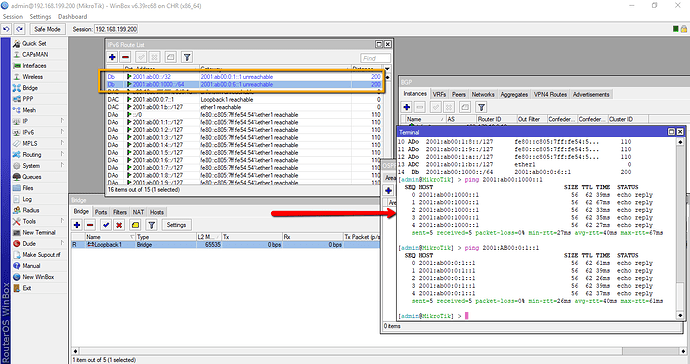Disable bridge with red X
Viewport: 690px width, 364px height.
(x=119, y=225)
